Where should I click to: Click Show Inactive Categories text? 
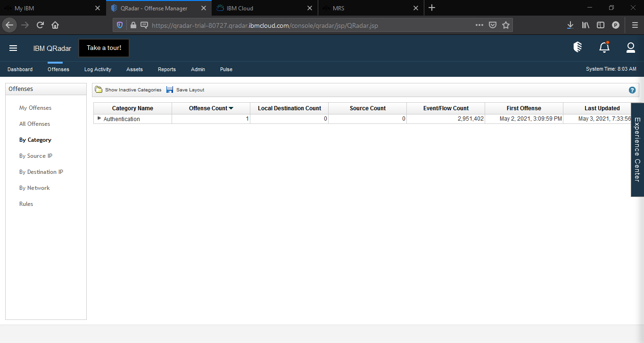coord(133,90)
